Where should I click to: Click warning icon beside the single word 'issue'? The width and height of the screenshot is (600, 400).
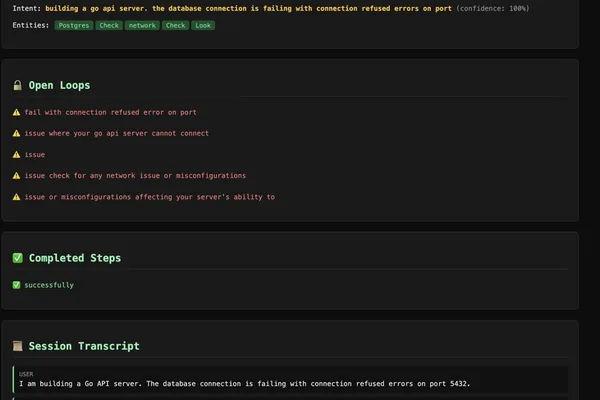point(16,155)
